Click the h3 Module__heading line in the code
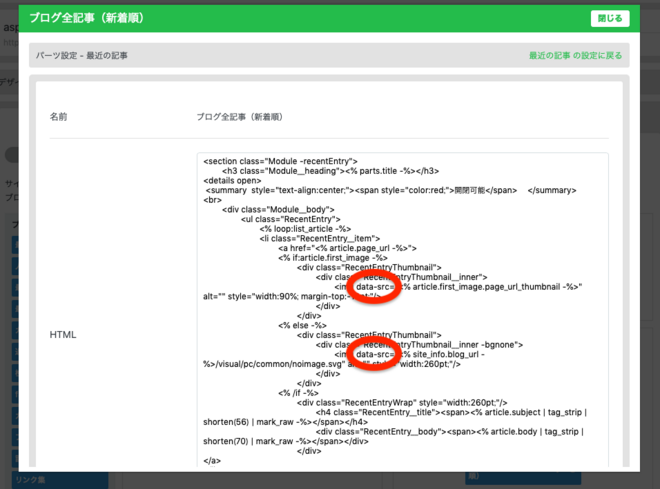The width and height of the screenshot is (660, 489). point(330,171)
